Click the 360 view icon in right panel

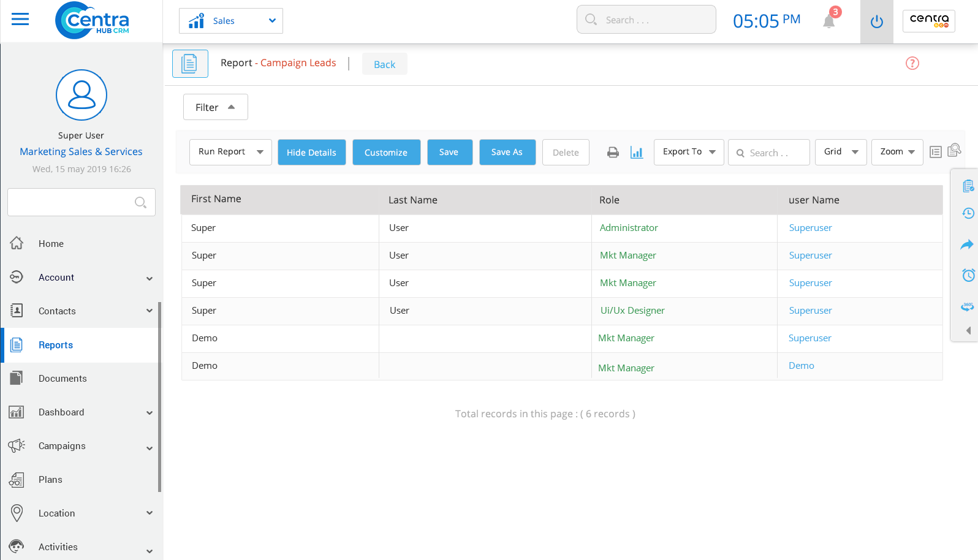[968, 306]
